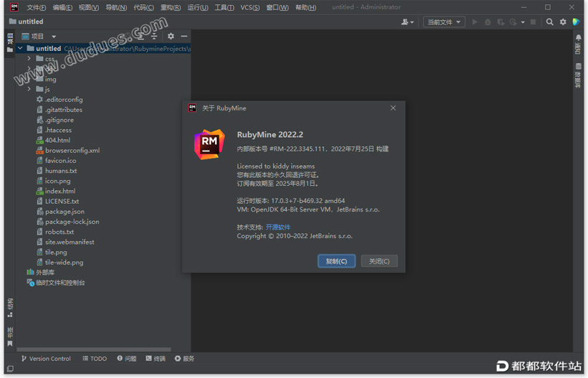Open the Tools menu (工具)
588x378 pixels.
224,7
